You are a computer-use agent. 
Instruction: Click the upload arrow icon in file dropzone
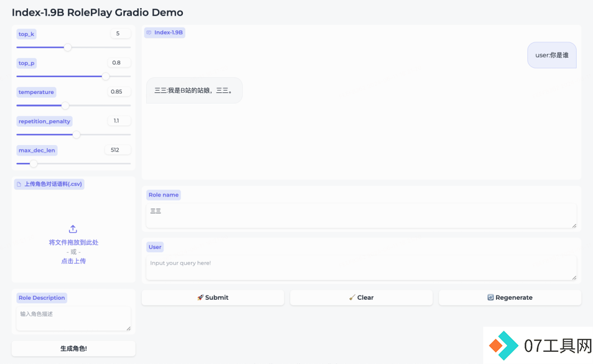pos(73,229)
